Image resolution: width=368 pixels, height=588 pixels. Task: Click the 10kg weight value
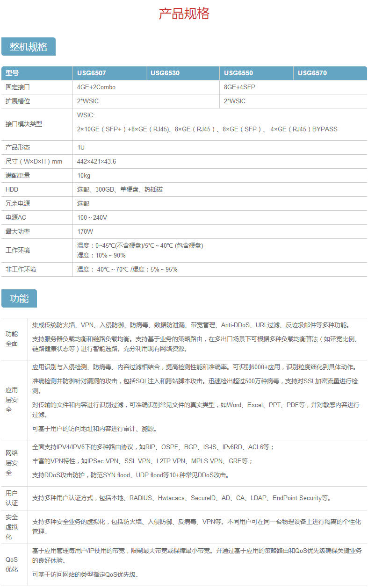(84, 175)
